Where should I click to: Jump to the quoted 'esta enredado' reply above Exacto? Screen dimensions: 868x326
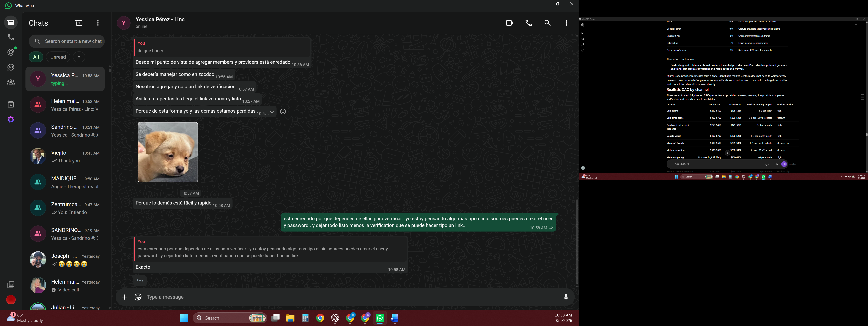tap(270, 249)
